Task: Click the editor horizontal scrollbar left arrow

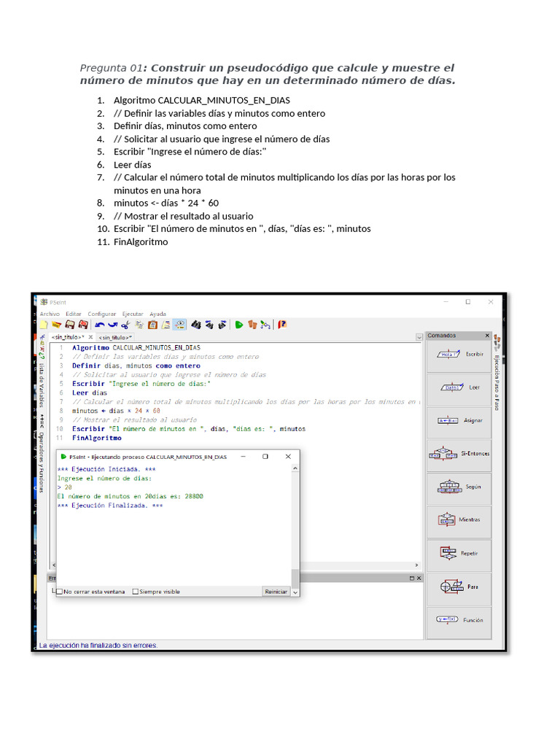Action: [53, 565]
